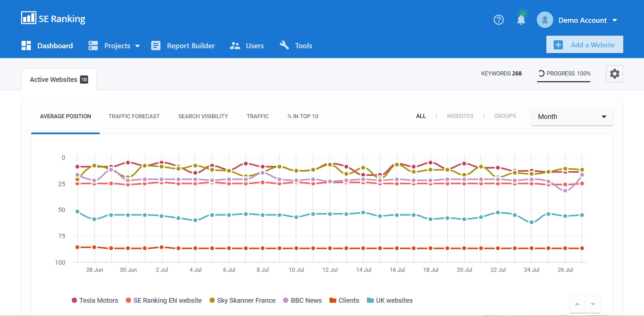Click the Tools wrench icon
The width and height of the screenshot is (644, 316).
click(284, 45)
